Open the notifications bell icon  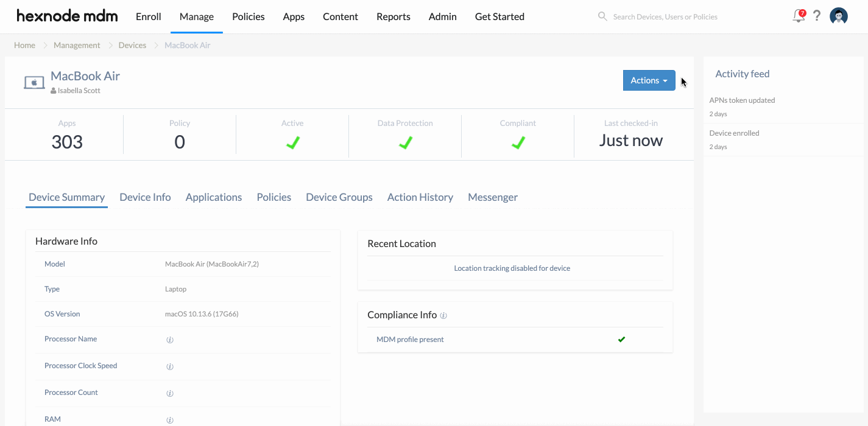799,16
